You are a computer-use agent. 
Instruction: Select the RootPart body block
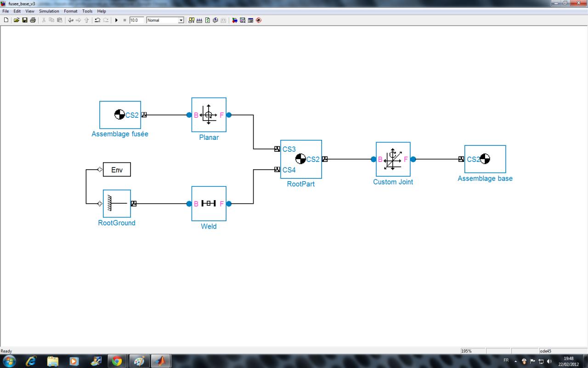pyautogui.click(x=301, y=159)
